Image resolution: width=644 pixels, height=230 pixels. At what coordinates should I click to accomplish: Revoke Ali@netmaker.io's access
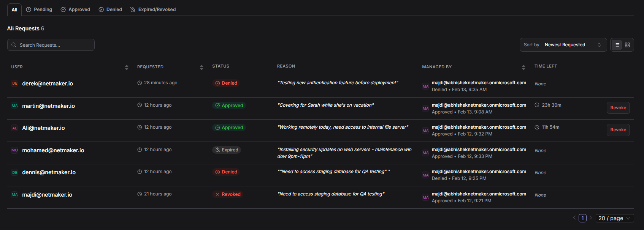[x=618, y=130]
